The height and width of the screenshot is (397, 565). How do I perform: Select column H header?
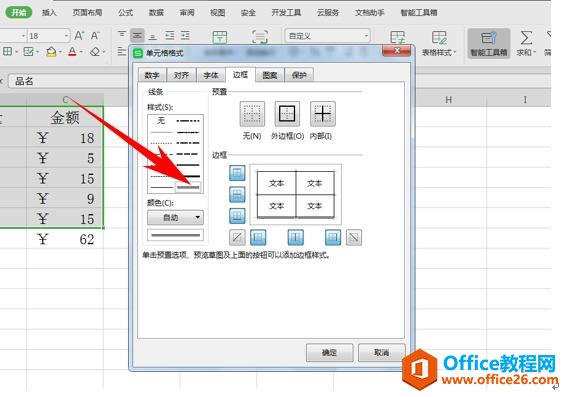[448, 100]
